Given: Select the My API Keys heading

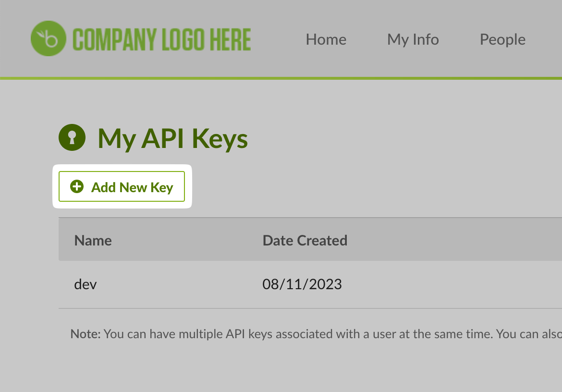Looking at the screenshot, I should tap(173, 138).
